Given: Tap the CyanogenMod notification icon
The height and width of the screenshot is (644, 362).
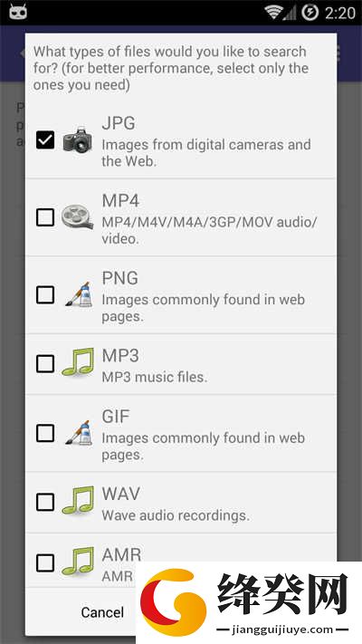Looking at the screenshot, I should (x=18, y=12).
